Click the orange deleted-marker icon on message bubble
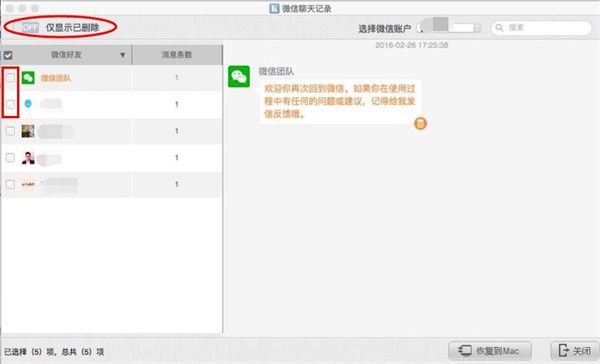Screen dimensions: 600x364 click(420, 124)
